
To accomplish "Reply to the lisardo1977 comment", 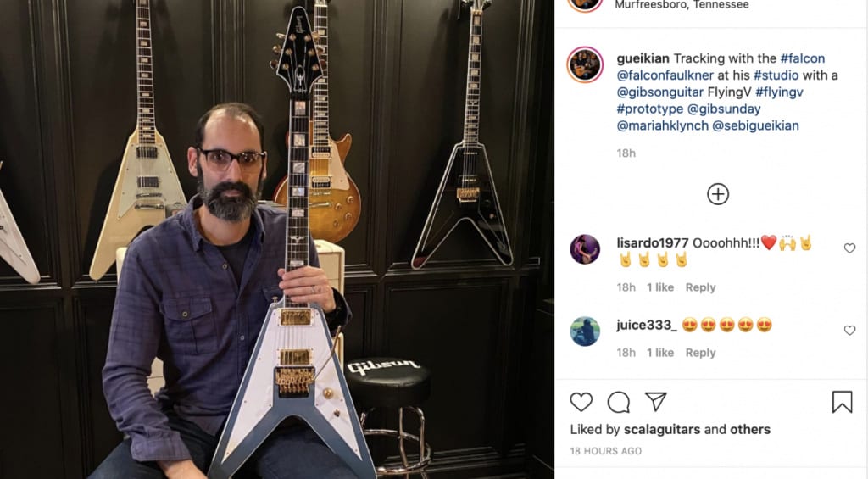I will pos(700,287).
